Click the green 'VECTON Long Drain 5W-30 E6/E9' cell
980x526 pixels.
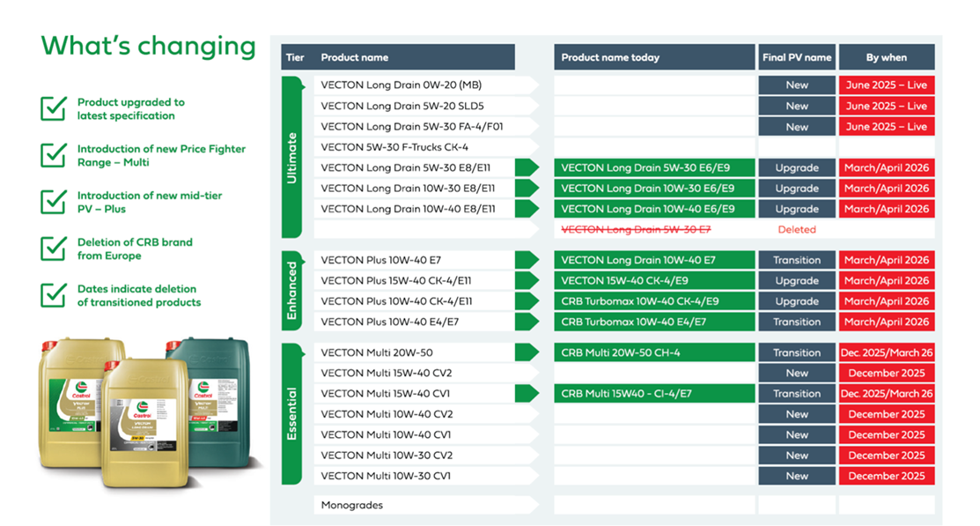tap(654, 167)
